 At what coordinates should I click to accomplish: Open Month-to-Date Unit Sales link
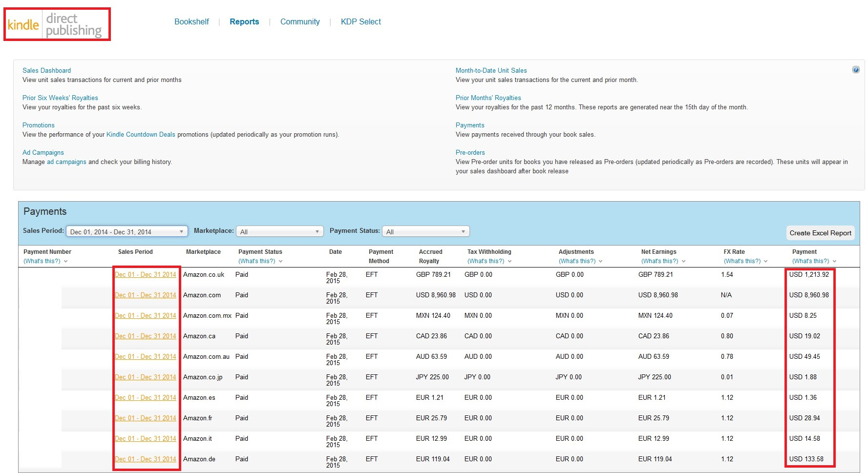point(491,70)
